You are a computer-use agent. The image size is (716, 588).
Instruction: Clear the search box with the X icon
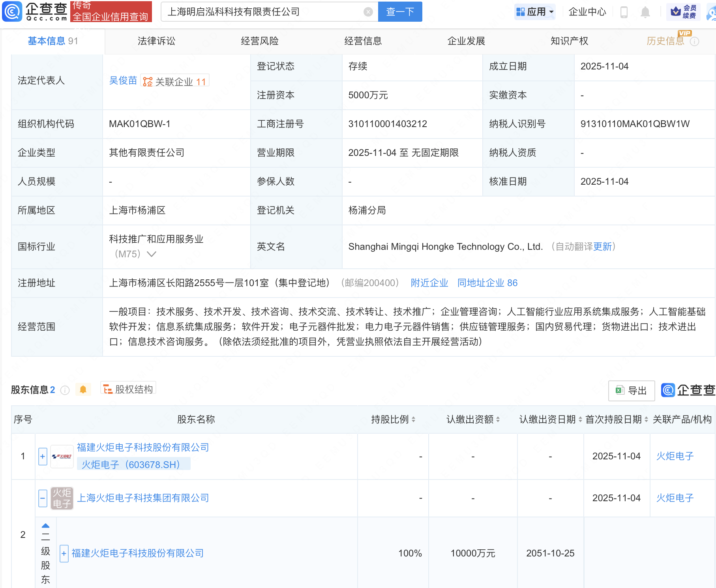[x=369, y=11]
